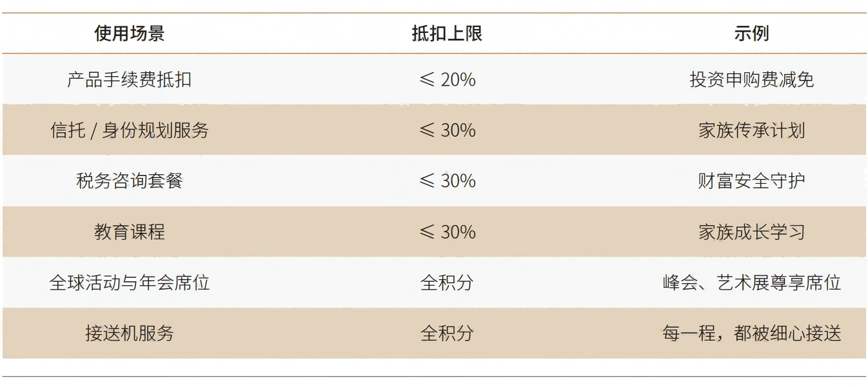Click the 抵扣上限 column header
Viewport: 868px width, 387px height.
point(447,34)
